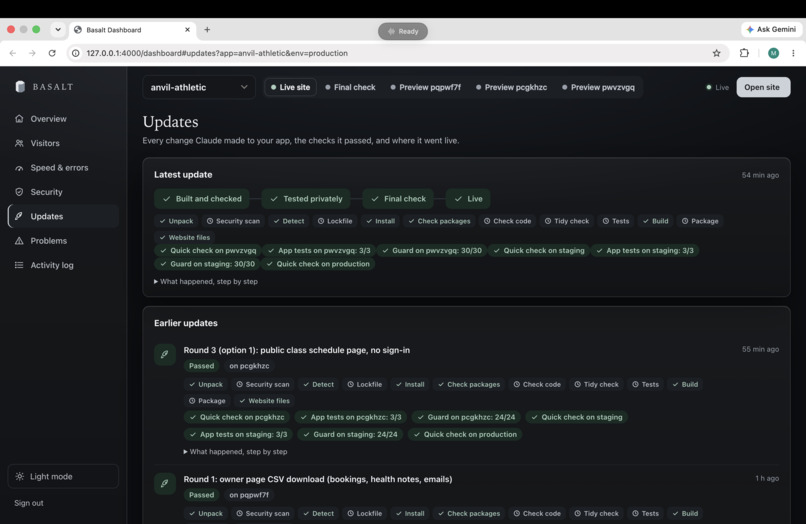806x524 pixels.
Task: Click the Security scan step in Latest update
Action: (x=233, y=221)
